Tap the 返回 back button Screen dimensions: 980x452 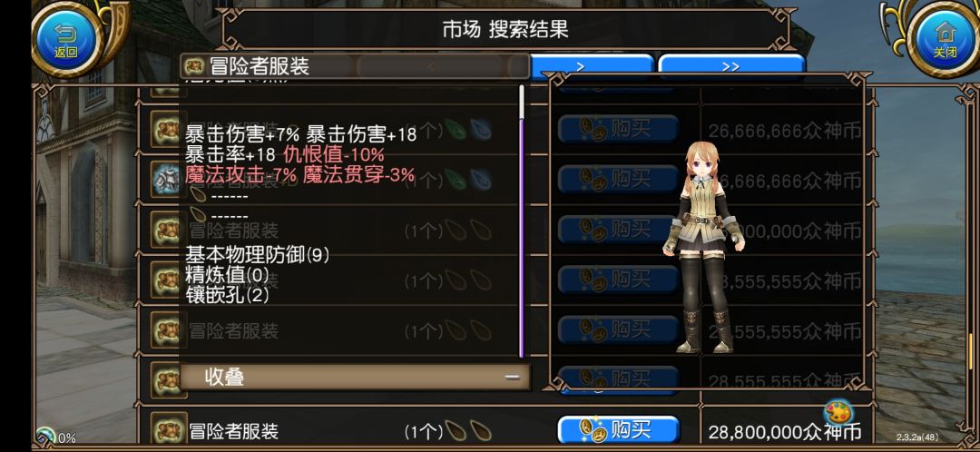pos(65,39)
